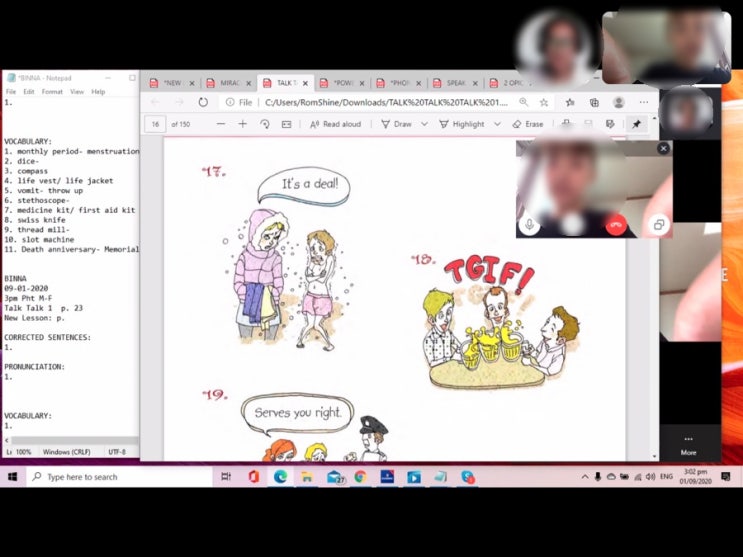
Task: Open the Edge profile avatar
Action: 618,102
